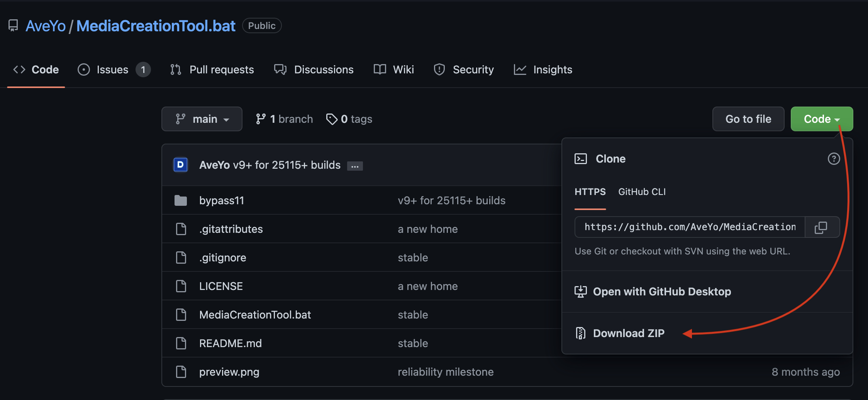The image size is (868, 400).
Task: Open the preview.png file
Action: point(229,372)
